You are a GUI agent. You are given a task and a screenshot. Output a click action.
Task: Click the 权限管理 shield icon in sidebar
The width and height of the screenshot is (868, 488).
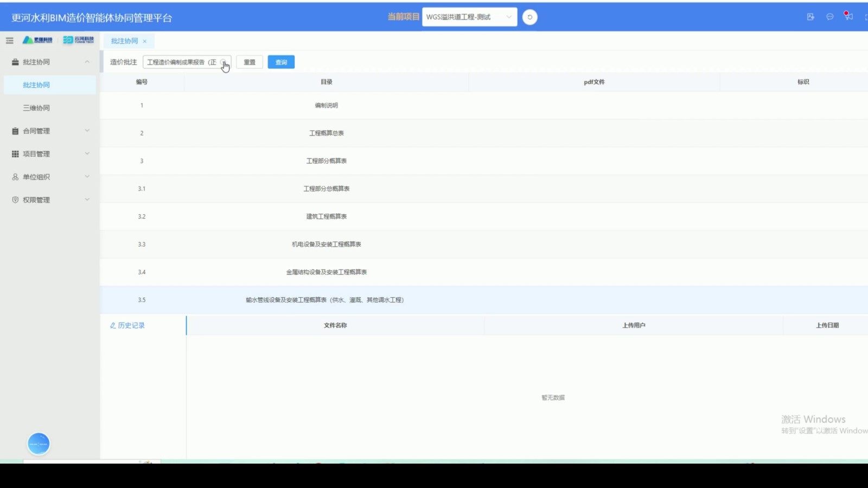[x=15, y=200]
